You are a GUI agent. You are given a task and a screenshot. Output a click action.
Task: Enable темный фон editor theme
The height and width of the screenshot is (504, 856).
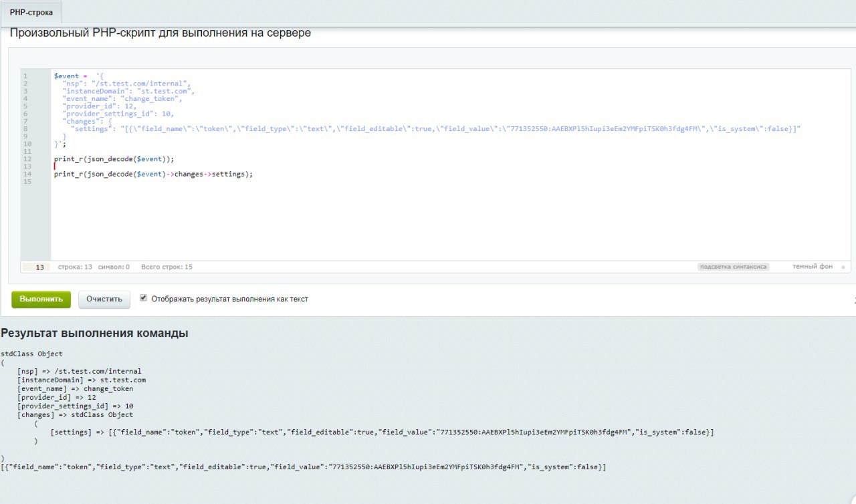tap(813, 267)
